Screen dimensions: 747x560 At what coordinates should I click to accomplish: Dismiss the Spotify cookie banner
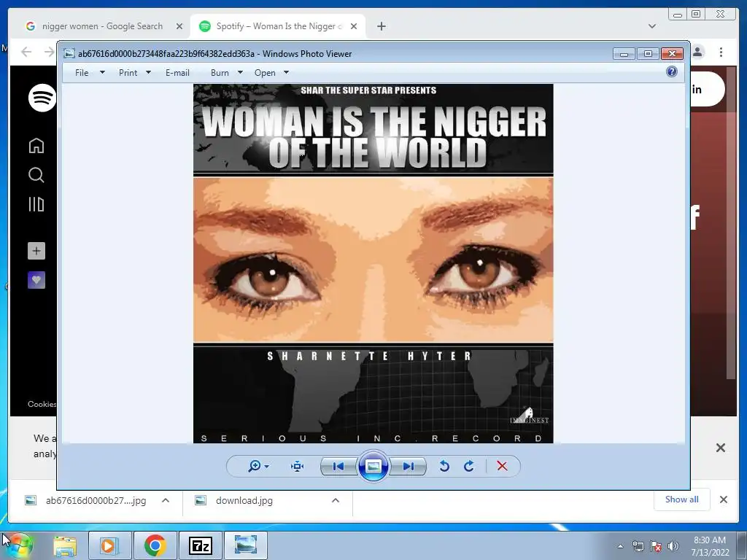pyautogui.click(x=720, y=448)
